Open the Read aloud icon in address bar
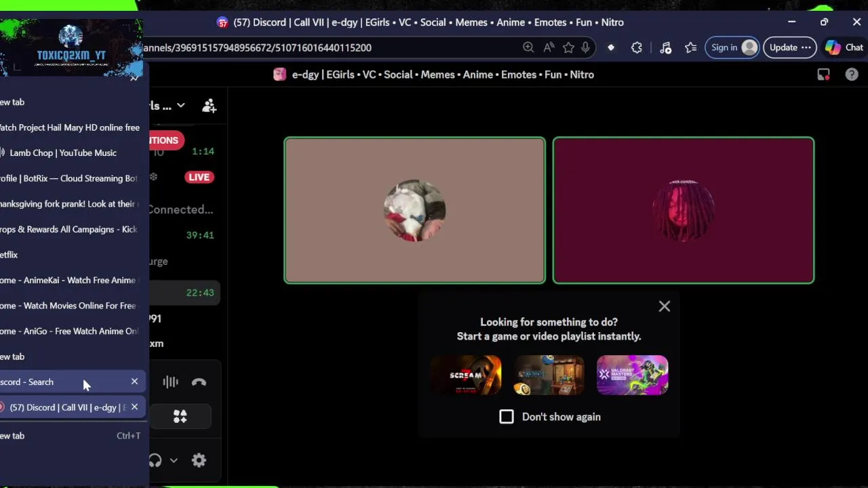Screen dimensions: 868x488 tap(549, 47)
